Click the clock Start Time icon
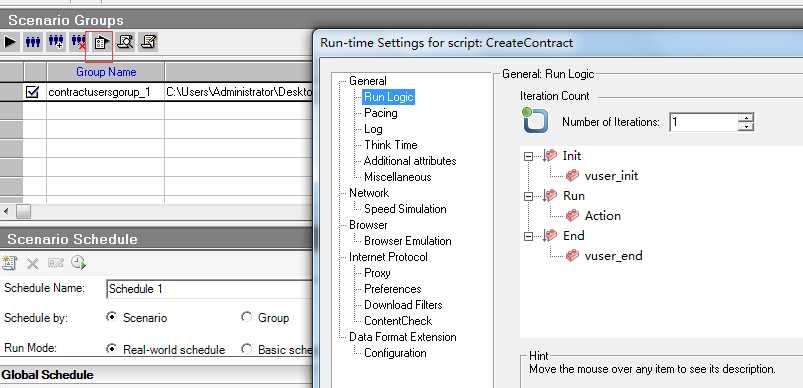This screenshot has width=803, height=388. tap(78, 263)
